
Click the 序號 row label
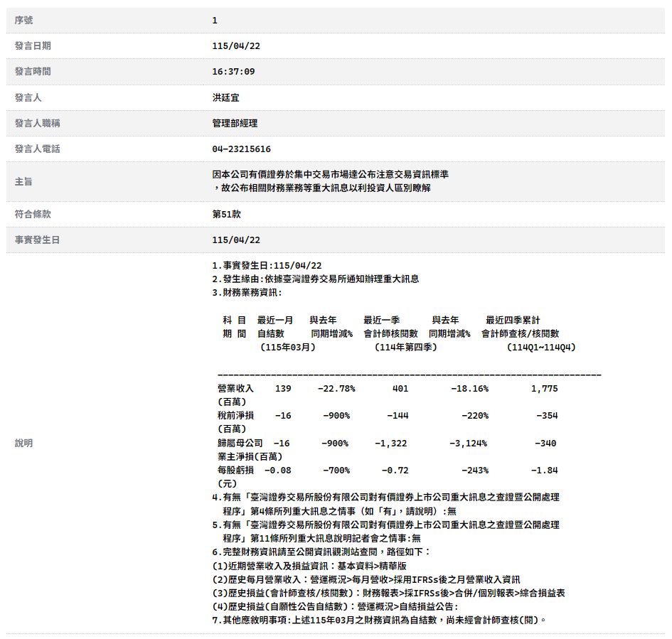pos(23,20)
